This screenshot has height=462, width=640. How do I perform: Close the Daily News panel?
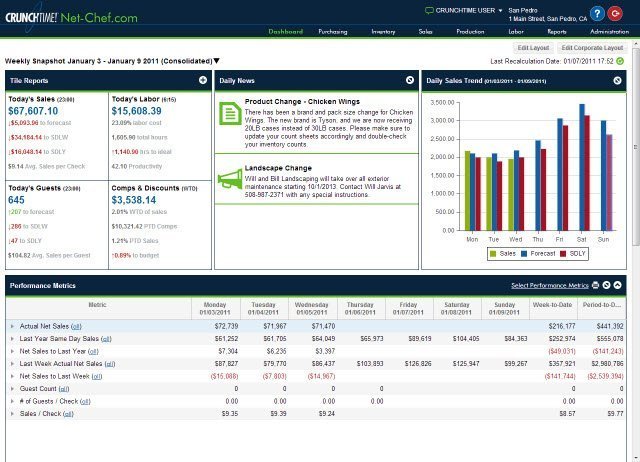point(410,80)
